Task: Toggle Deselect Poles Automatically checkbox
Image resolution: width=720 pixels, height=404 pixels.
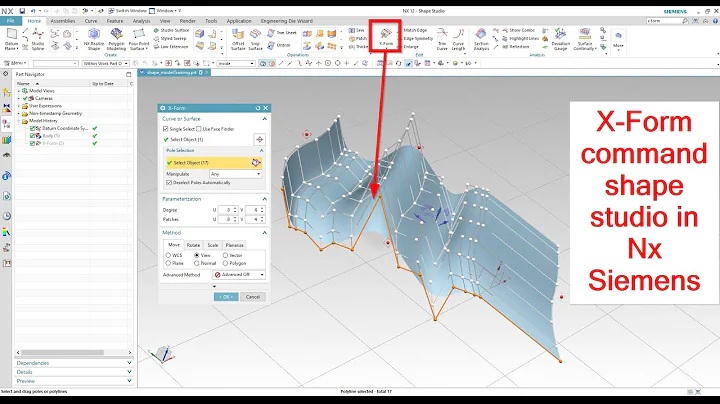Action: (x=169, y=183)
